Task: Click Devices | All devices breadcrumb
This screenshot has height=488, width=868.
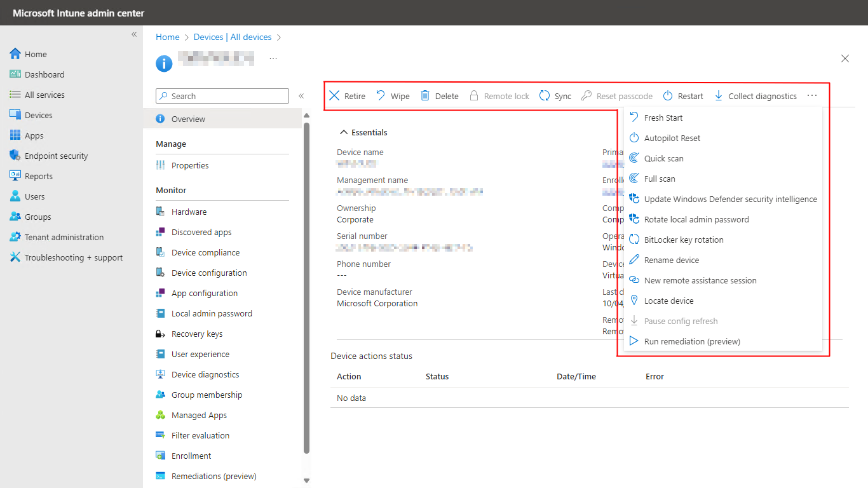Action: click(x=233, y=37)
